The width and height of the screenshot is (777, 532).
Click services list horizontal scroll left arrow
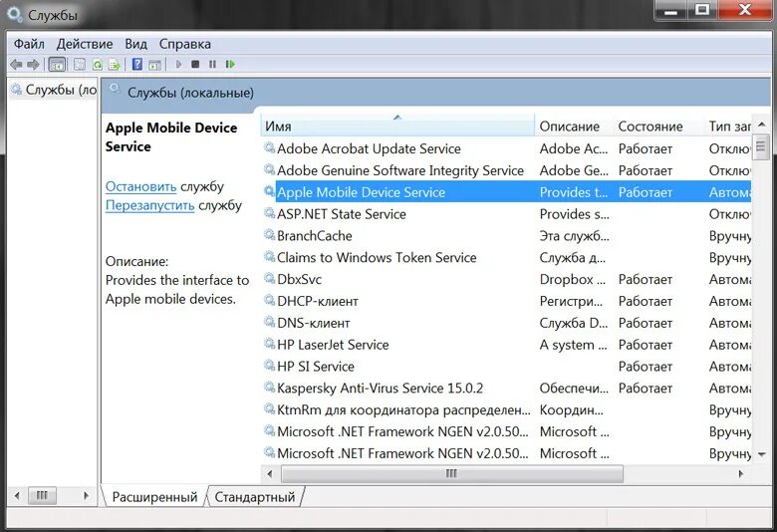[270, 473]
